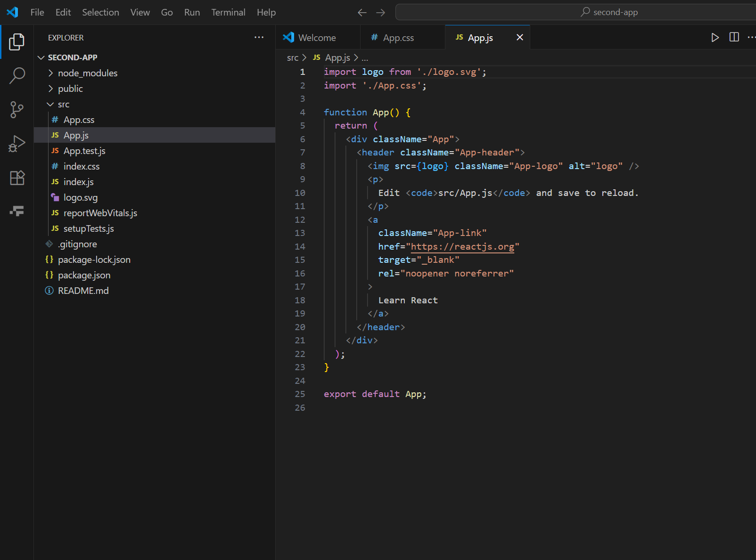This screenshot has width=756, height=560.
Task: Open the Edit menu
Action: click(x=63, y=12)
